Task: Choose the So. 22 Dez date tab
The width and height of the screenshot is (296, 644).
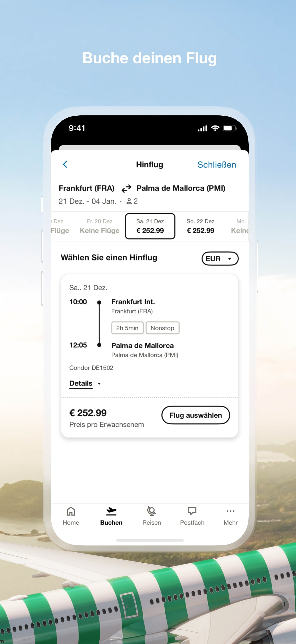Action: coord(200,226)
